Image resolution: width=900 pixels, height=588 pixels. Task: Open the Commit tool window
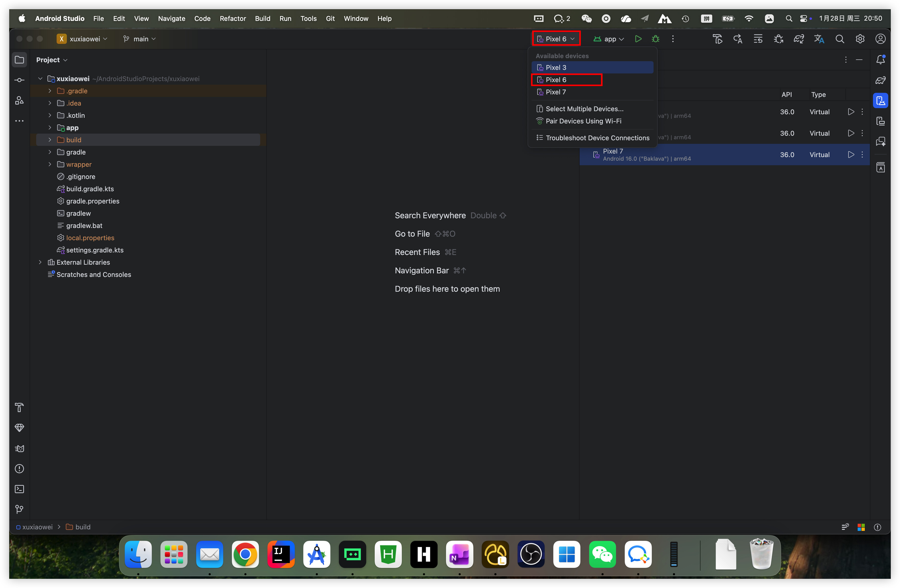click(x=19, y=80)
